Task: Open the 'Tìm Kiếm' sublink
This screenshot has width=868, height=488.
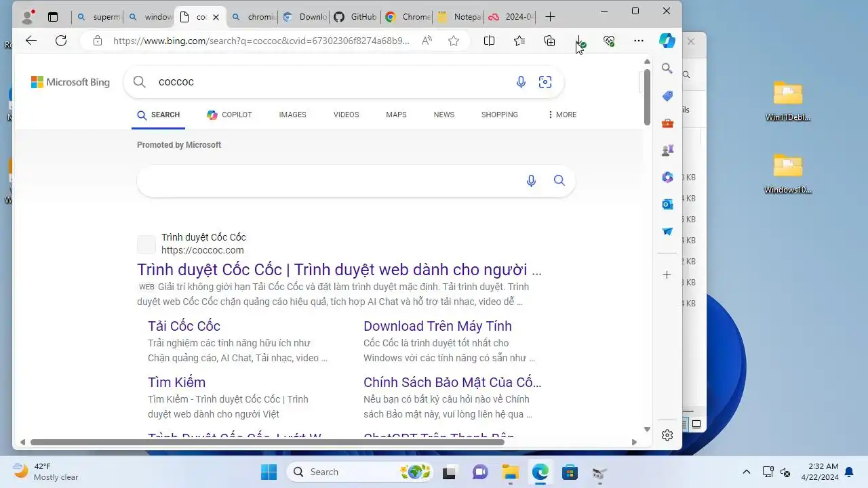Action: coord(176,382)
